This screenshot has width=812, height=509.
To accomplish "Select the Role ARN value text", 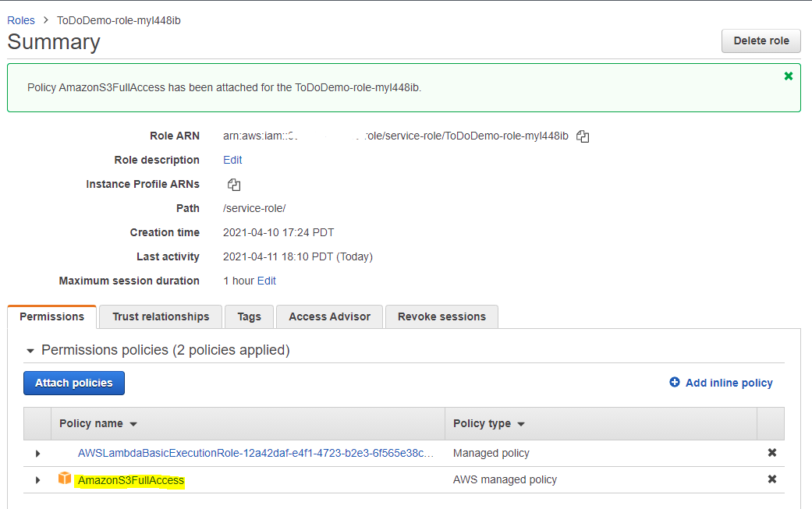I will [x=395, y=136].
